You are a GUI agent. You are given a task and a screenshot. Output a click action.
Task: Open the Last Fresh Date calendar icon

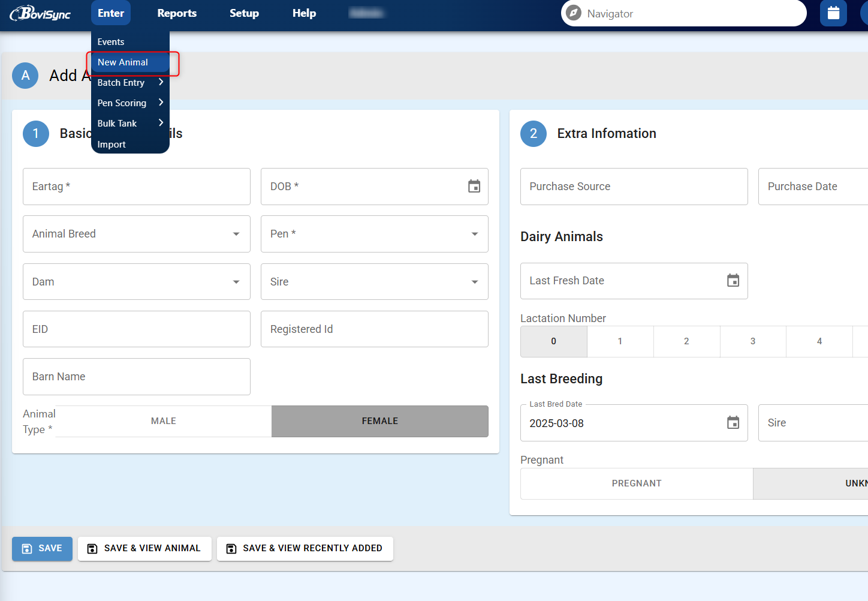pyautogui.click(x=733, y=281)
